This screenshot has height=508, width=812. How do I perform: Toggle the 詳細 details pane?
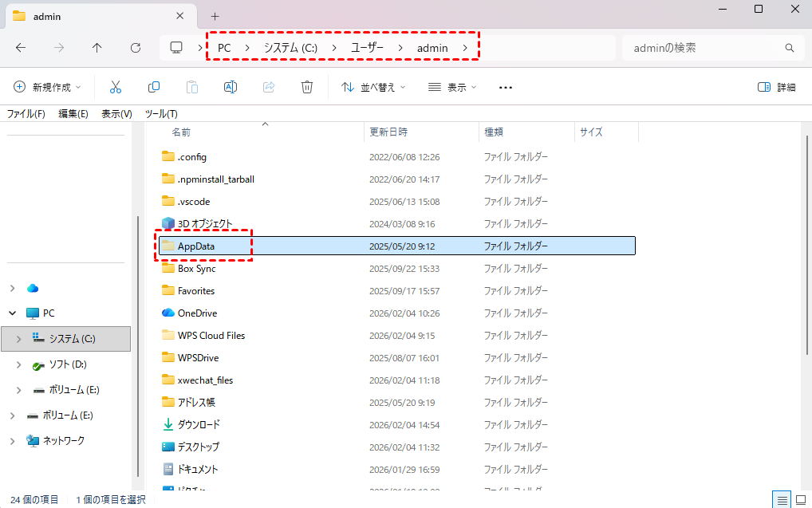pos(776,87)
